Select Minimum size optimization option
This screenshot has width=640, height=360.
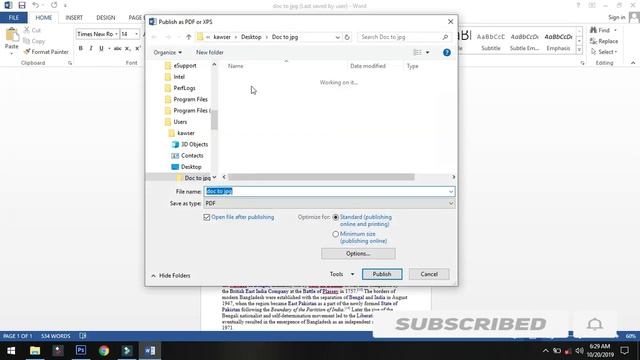[x=336, y=234]
